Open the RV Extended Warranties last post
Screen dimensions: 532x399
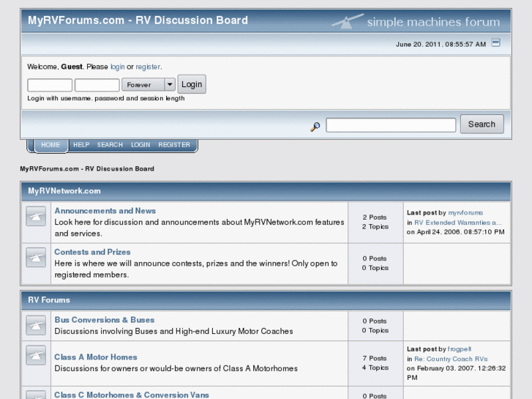[x=457, y=223]
